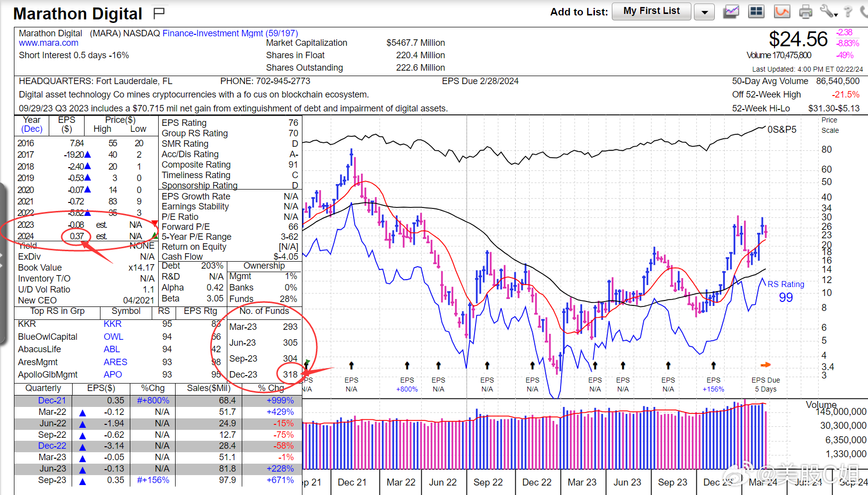Expand the Add to List dropdown arrow
Viewport: 868px width, 495px height.
click(x=704, y=12)
